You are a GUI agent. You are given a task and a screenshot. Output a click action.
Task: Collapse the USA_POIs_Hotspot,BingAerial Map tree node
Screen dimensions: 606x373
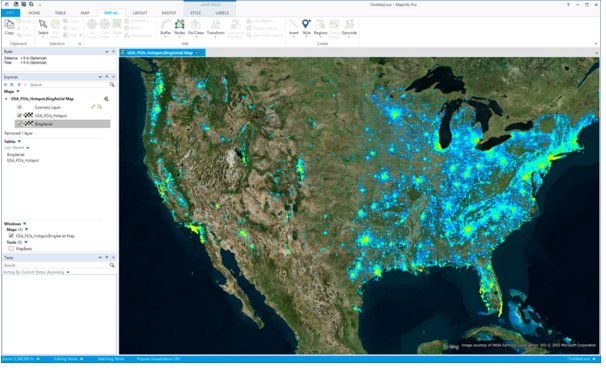[6, 99]
